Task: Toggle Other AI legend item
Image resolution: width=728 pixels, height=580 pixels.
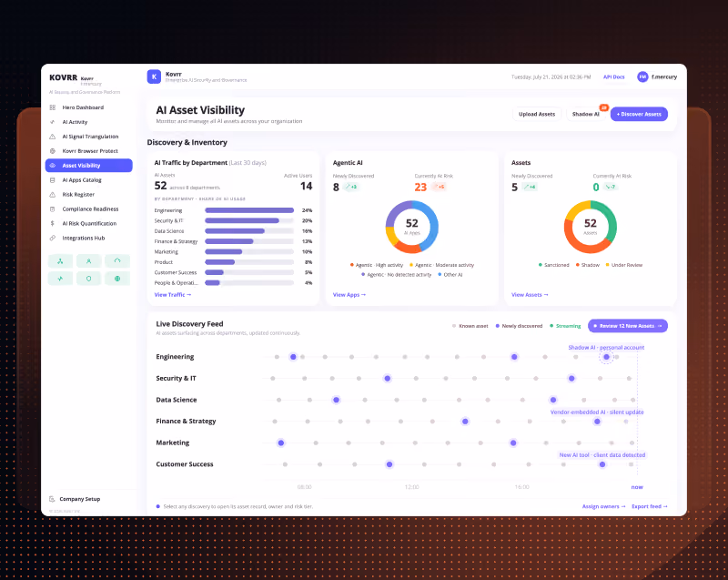Action: [x=450, y=275]
